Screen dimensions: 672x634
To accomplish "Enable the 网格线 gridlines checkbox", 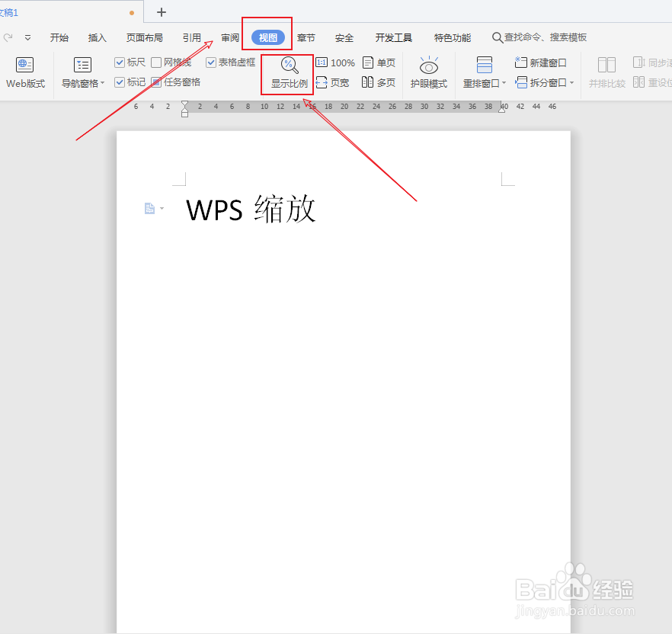I will (x=156, y=62).
